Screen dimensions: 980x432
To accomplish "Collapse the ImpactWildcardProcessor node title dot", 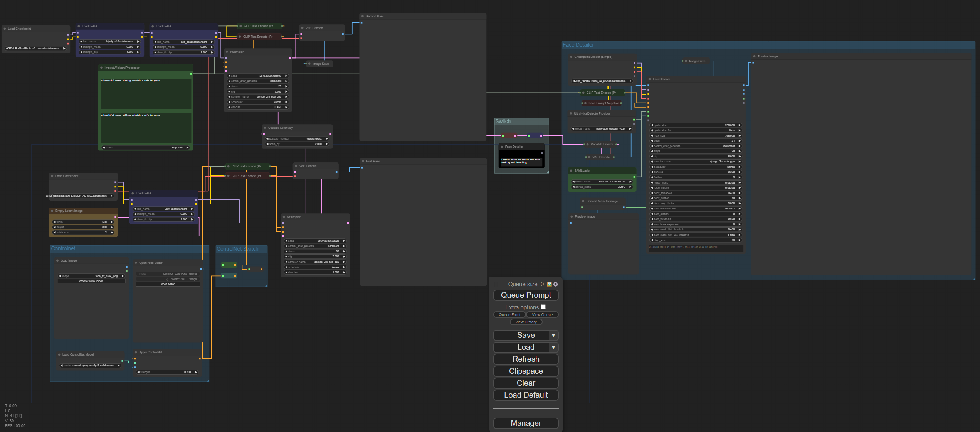I will (101, 67).
